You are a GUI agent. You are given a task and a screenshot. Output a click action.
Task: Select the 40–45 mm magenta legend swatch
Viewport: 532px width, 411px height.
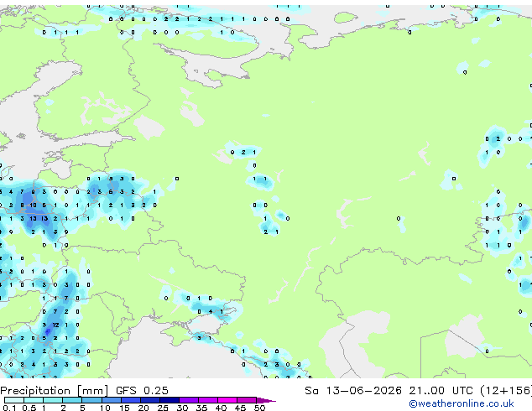227,400
